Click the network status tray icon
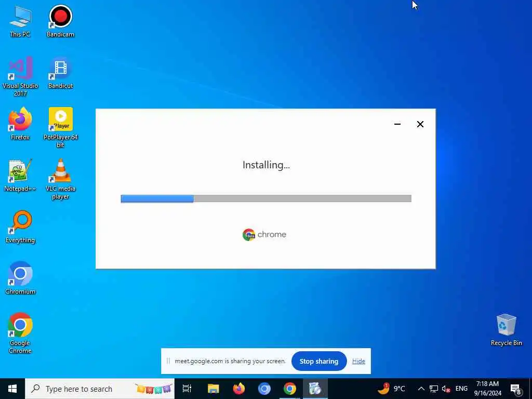Screen dimensions: 532x399 tap(434, 389)
